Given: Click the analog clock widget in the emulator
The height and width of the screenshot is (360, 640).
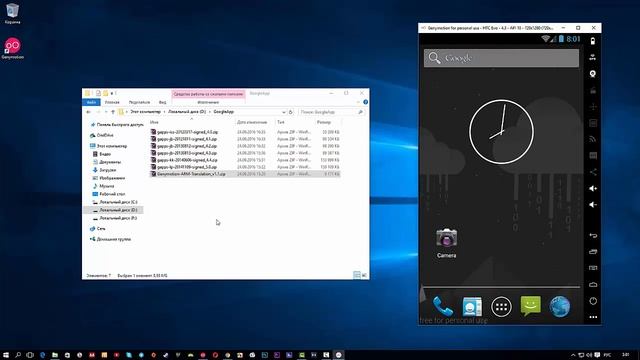Looking at the screenshot, I should [501, 132].
